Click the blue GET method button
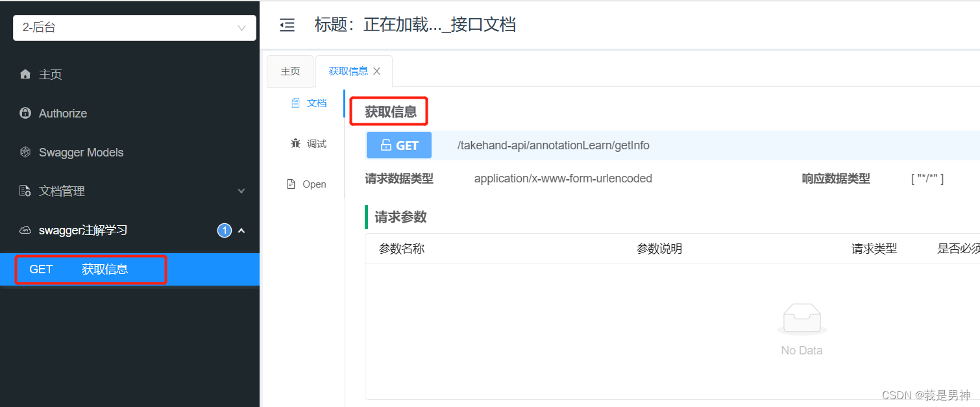Viewport: 980px width, 407px height. [398, 145]
